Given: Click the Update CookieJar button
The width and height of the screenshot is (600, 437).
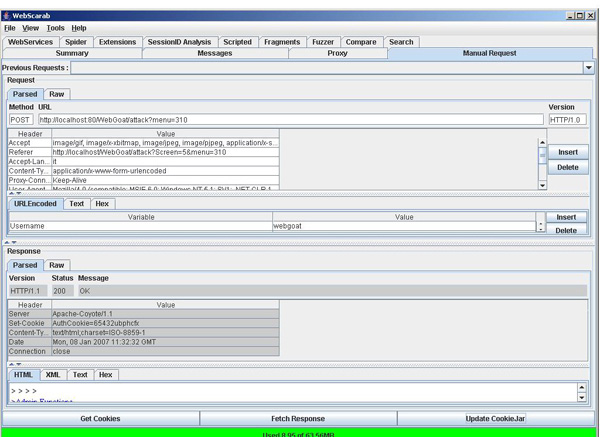Looking at the screenshot, I should [496, 419].
